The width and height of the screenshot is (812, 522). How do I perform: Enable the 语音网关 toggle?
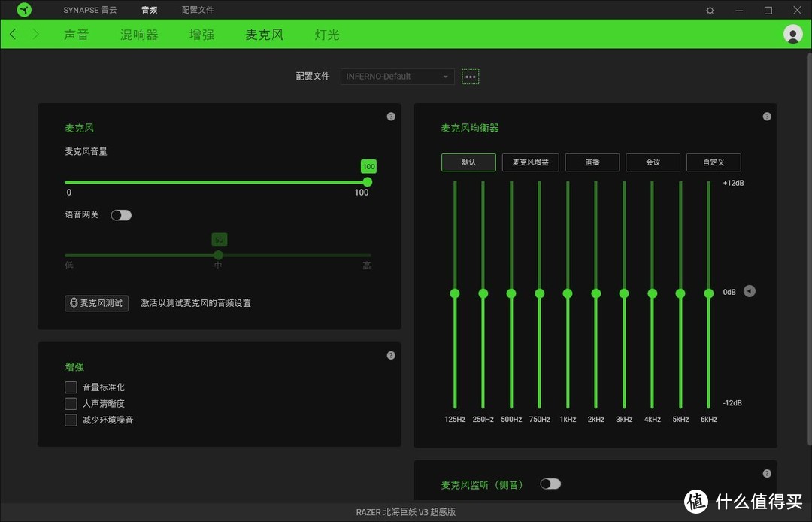click(x=121, y=215)
